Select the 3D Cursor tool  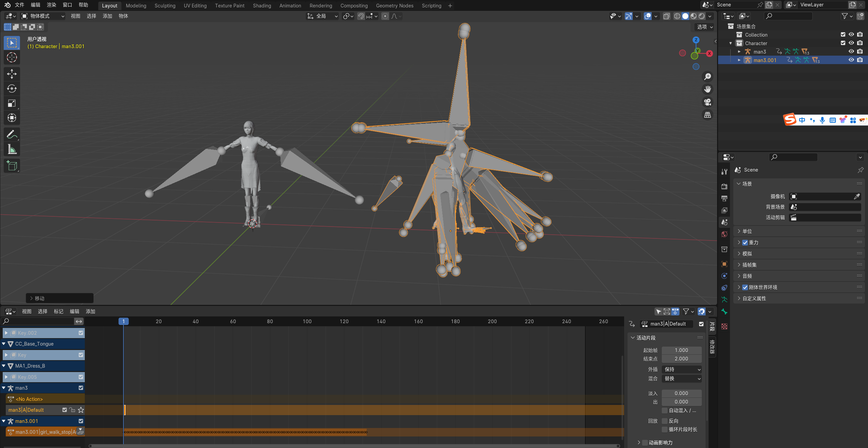[12, 57]
